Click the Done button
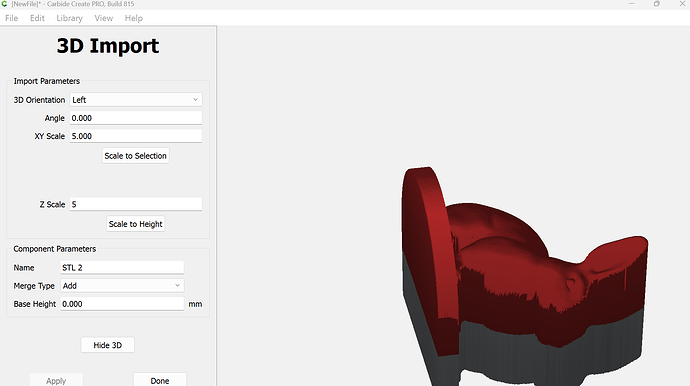 point(160,380)
